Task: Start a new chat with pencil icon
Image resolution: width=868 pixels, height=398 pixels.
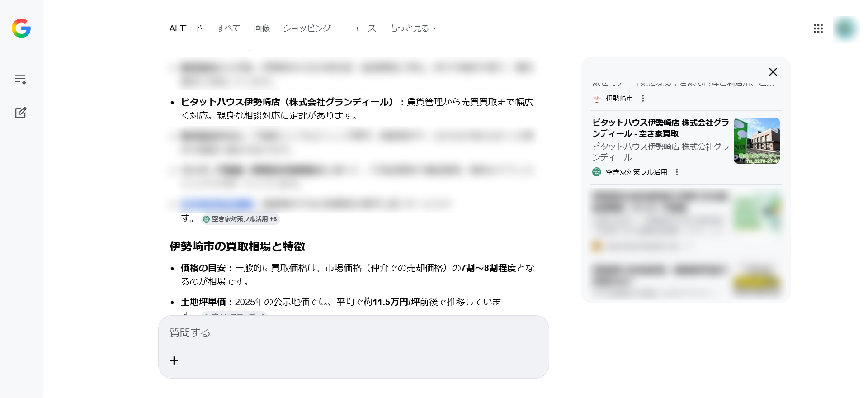Action: (x=21, y=113)
